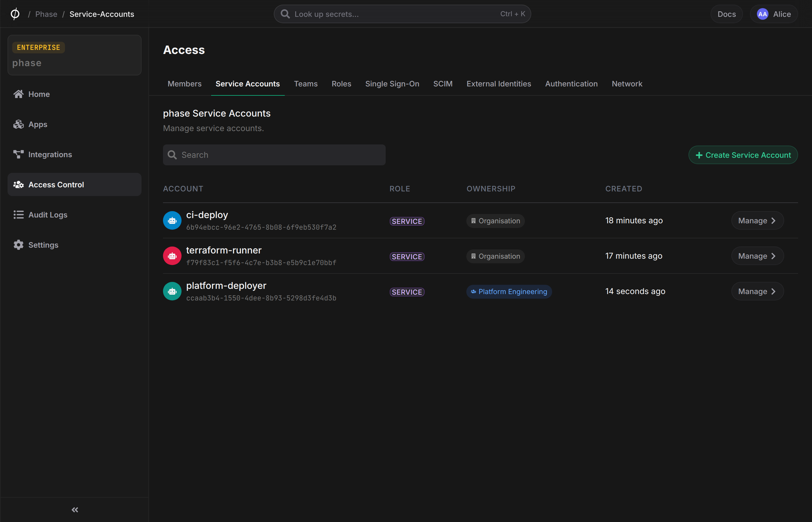Click the ENTERPRISE phase organisation card

coord(74,55)
